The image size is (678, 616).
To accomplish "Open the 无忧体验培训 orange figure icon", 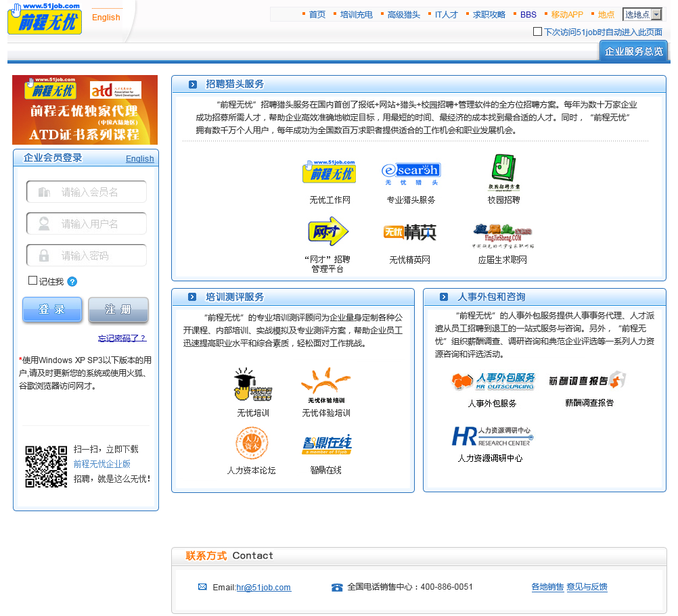I will [326, 385].
